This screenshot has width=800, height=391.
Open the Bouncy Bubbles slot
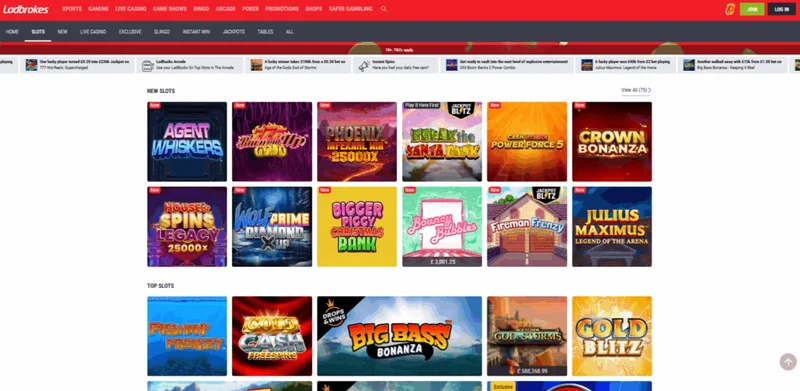442,227
